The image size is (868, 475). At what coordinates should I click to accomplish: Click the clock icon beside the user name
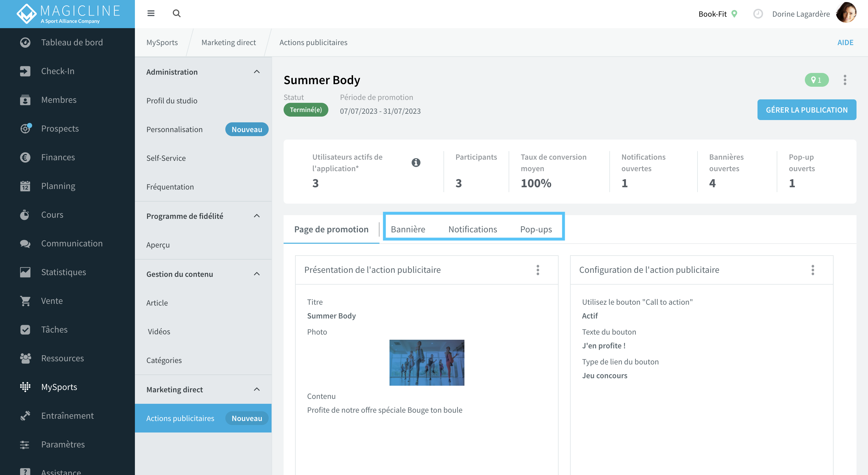(758, 14)
